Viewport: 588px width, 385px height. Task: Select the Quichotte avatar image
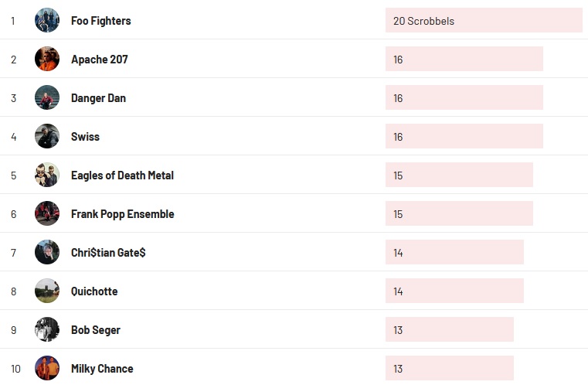pos(47,291)
